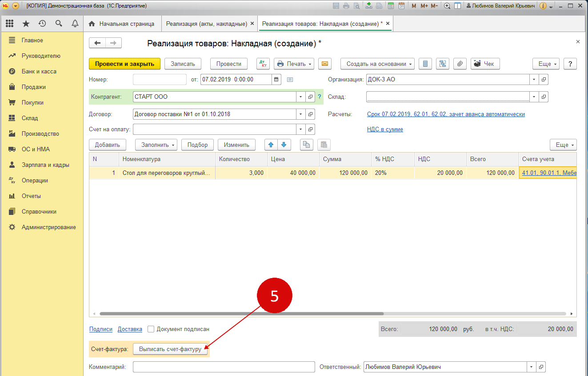The height and width of the screenshot is (376, 588).
Task: Move the row down with arrow icon
Action: (x=284, y=145)
